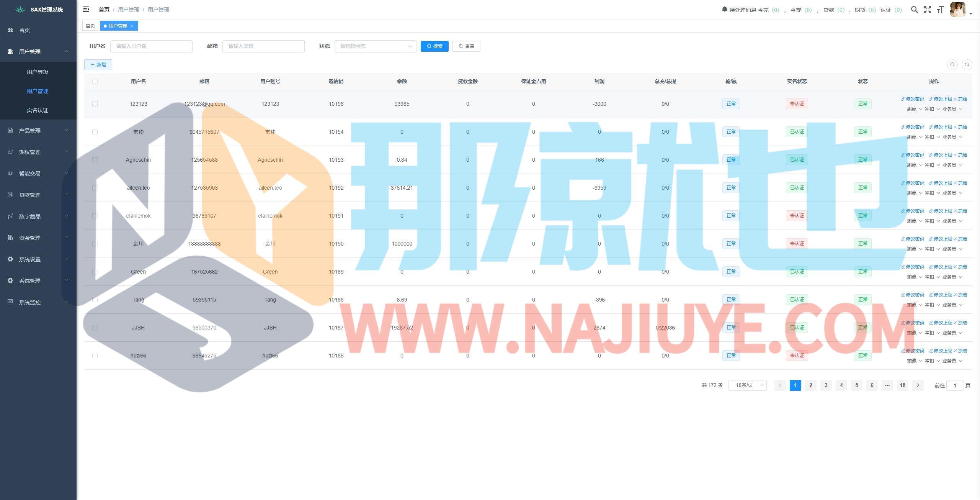Click the blue 搜索 search button

434,46
